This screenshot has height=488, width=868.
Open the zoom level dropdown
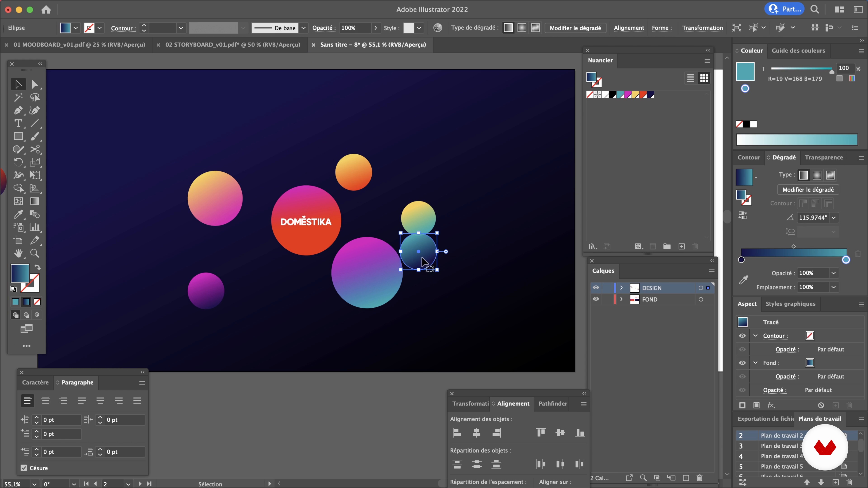(34, 484)
